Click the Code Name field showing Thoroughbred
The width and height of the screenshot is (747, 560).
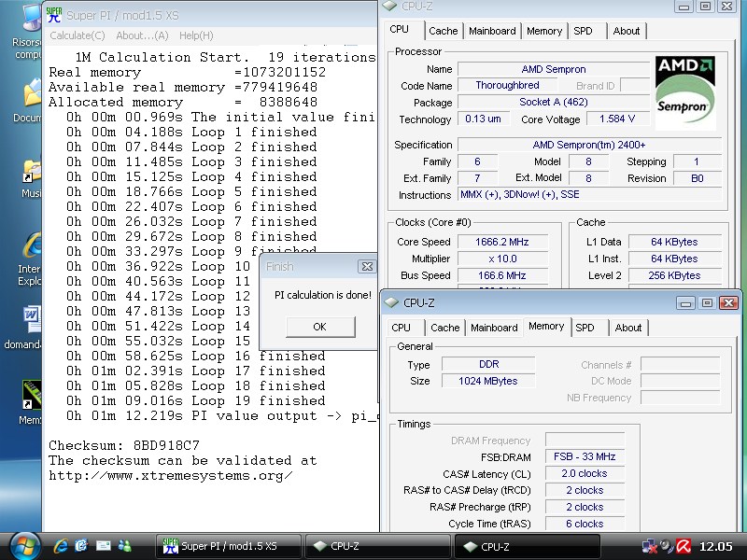point(507,85)
